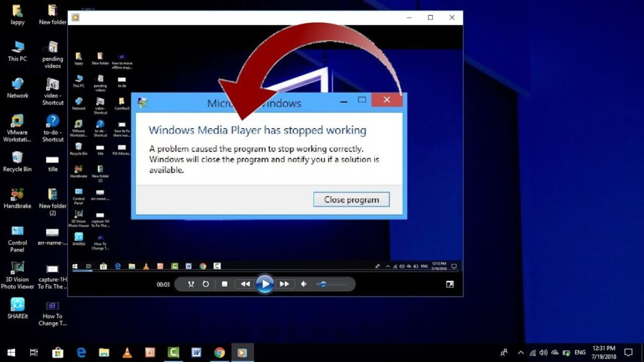Viewport: 644px width, 362px height.
Task: Select the 3D Vision Photo Viewer desktop icon
Action: [17, 275]
